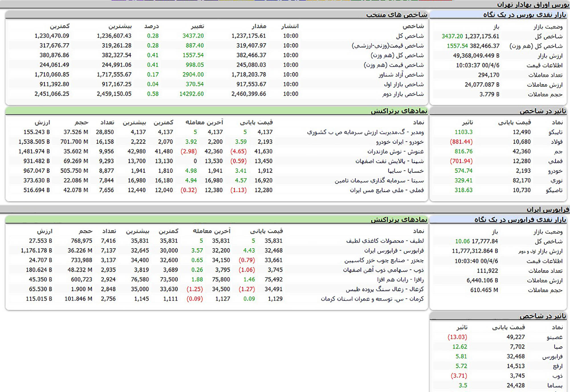
Task: Open the کزغال - زغال سنگ پروده طبس symbol
Action: pos(385,289)
